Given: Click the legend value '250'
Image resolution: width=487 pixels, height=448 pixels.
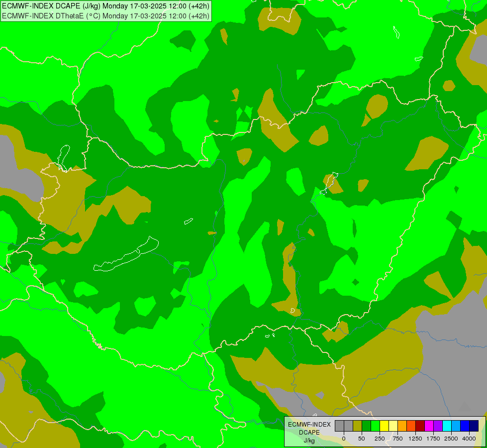Looking at the screenshot, I should pos(380,439).
